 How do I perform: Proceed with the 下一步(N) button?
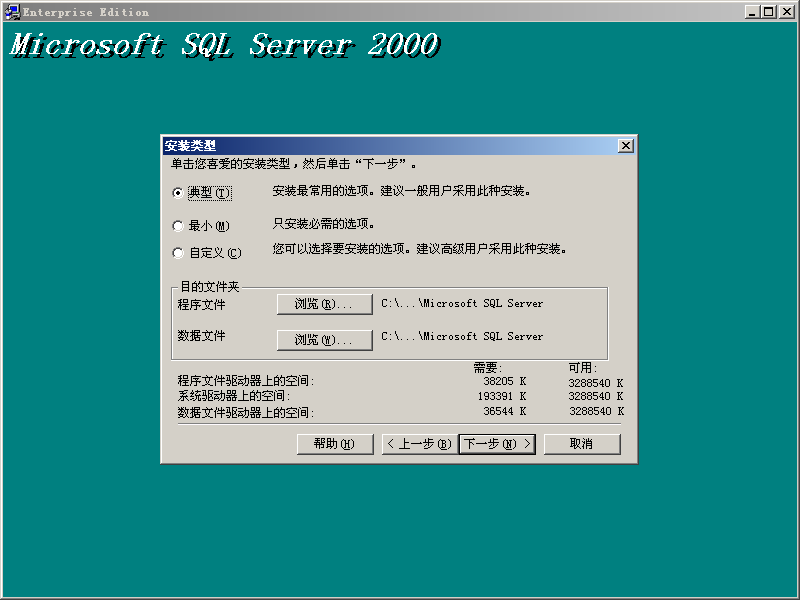497,444
